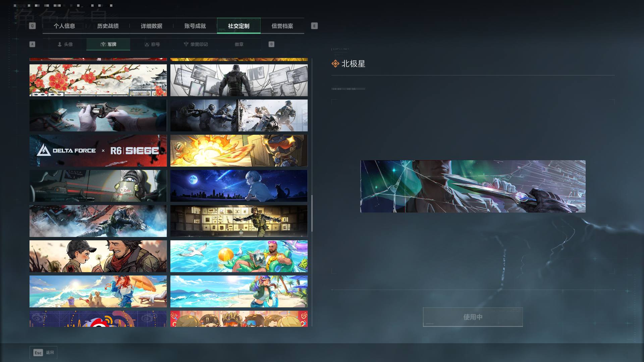Select the cartoon explosion dog tag card

click(x=239, y=150)
